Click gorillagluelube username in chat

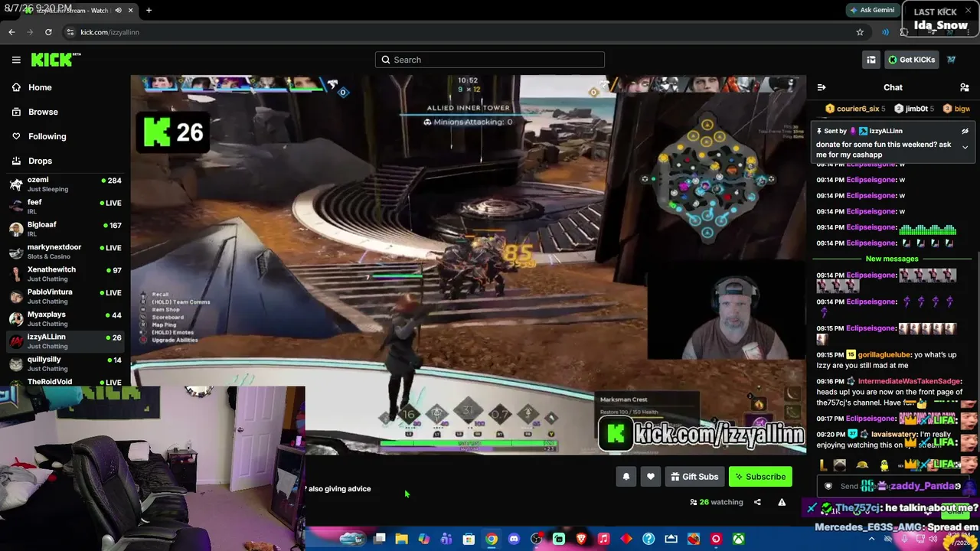[x=884, y=355]
